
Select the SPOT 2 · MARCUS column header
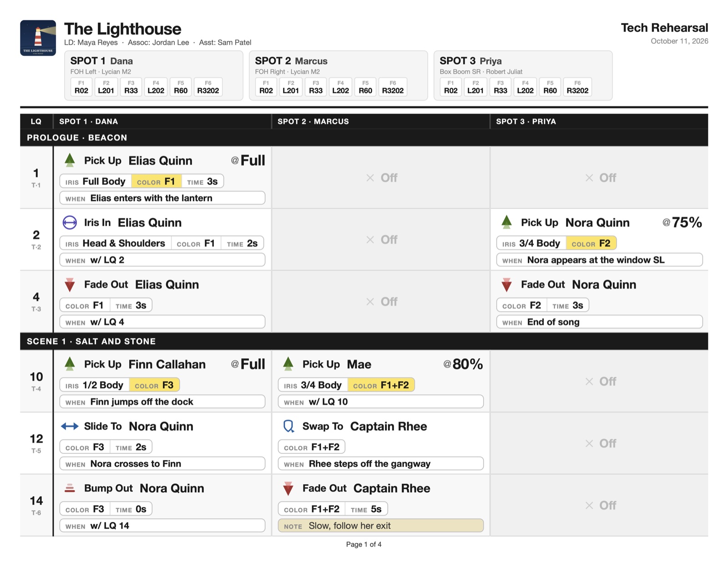pyautogui.click(x=381, y=121)
